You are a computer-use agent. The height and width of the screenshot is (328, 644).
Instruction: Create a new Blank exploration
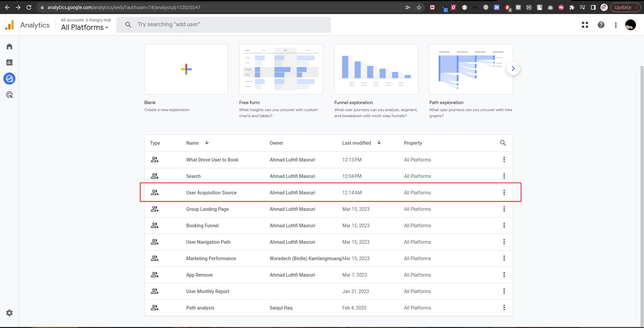[x=186, y=69]
